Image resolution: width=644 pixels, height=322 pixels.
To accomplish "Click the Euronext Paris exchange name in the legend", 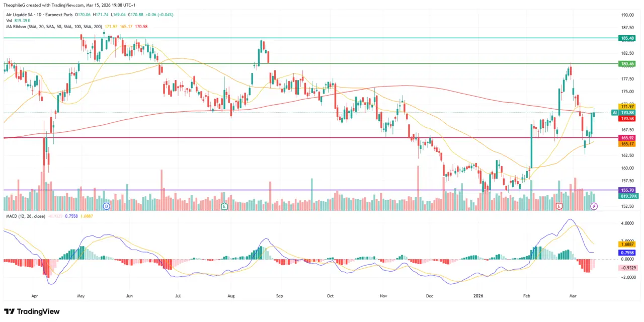I will pyautogui.click(x=58, y=15).
